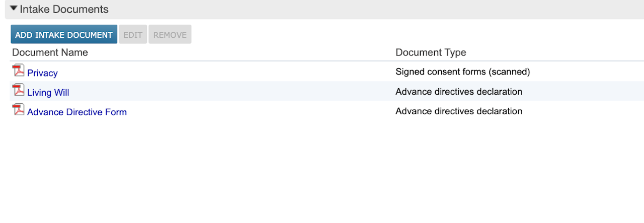Click the Living Will PDF icon
Screen dimensions: 644x223
pos(18,90)
